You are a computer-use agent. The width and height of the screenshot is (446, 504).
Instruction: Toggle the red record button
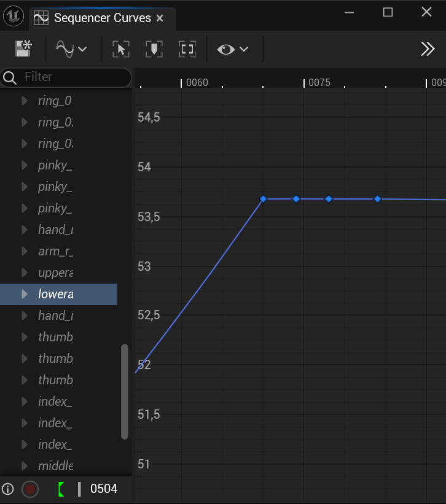click(30, 489)
